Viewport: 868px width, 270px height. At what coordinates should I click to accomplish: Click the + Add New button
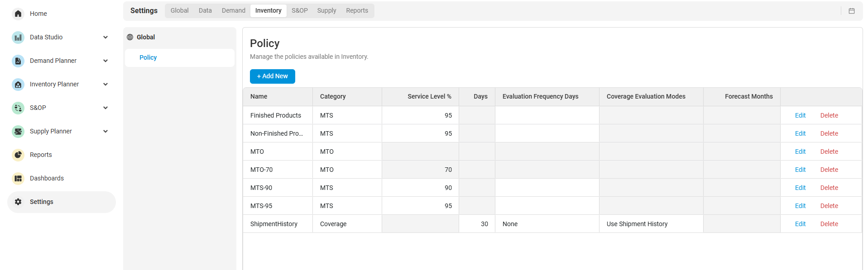click(272, 76)
